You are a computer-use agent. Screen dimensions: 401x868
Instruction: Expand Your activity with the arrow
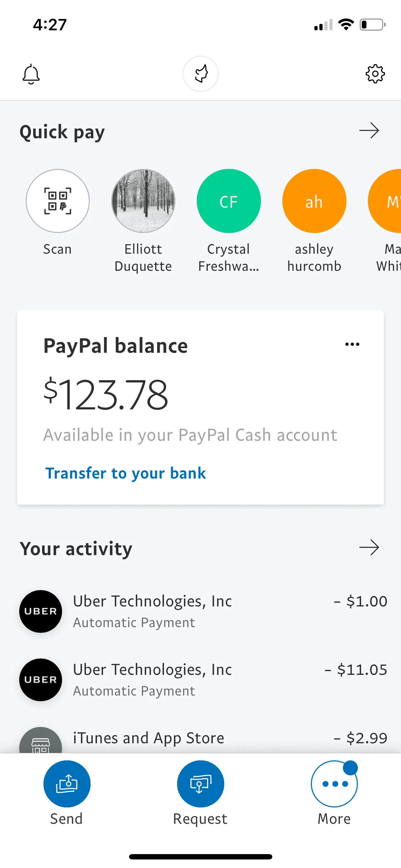coord(369,547)
